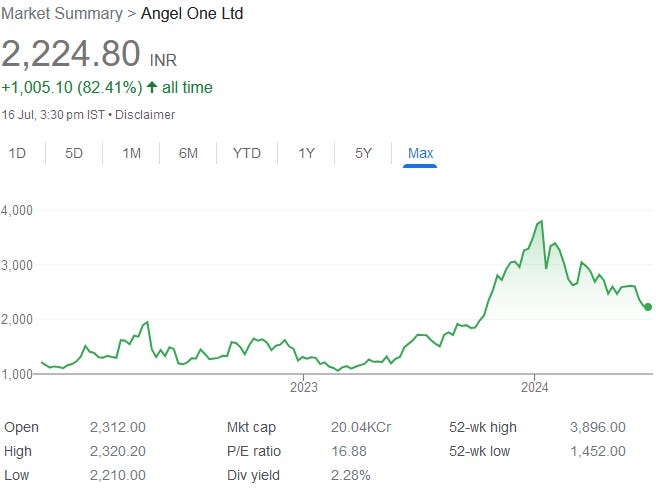Image resolution: width=656 pixels, height=488 pixels.
Task: Click the all time label
Action: [x=187, y=87]
